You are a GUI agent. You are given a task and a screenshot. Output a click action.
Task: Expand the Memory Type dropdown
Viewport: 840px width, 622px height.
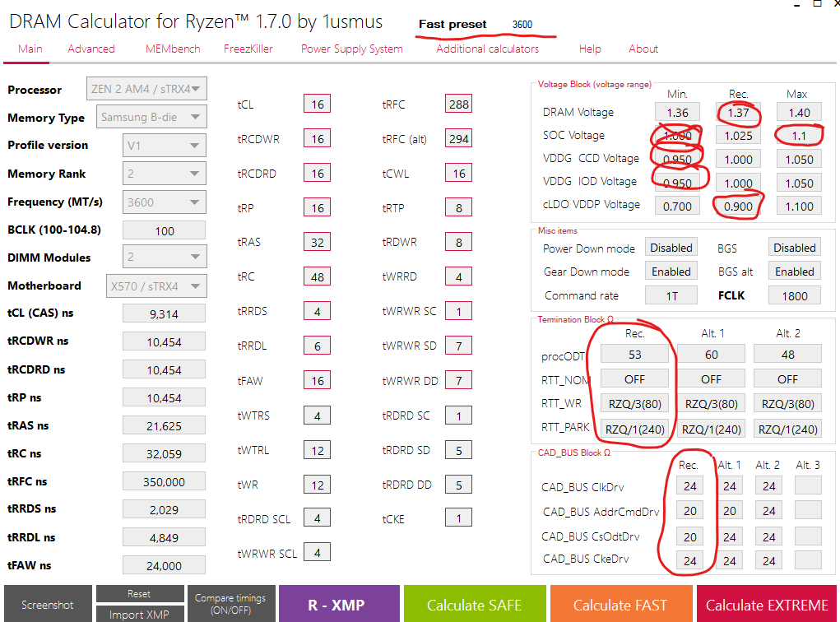[x=151, y=117]
